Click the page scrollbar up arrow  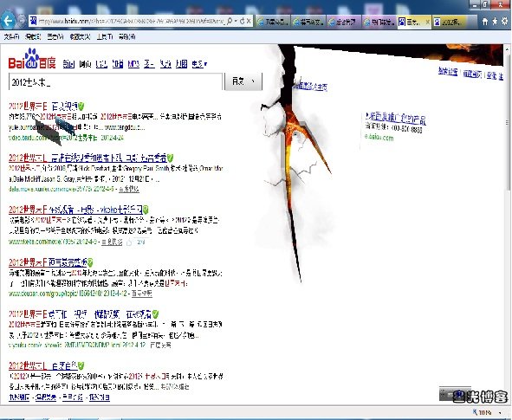click(x=507, y=50)
